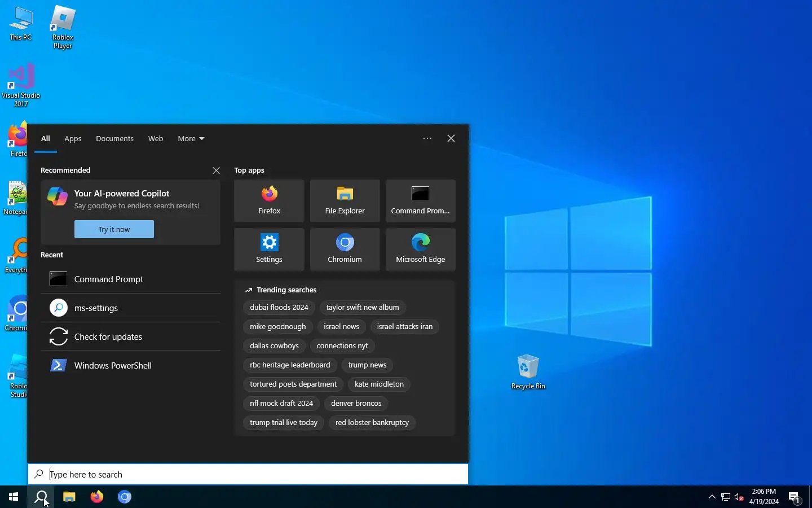The height and width of the screenshot is (508, 812).
Task: Launch Command Prompt tile in Top apps
Action: (420, 201)
